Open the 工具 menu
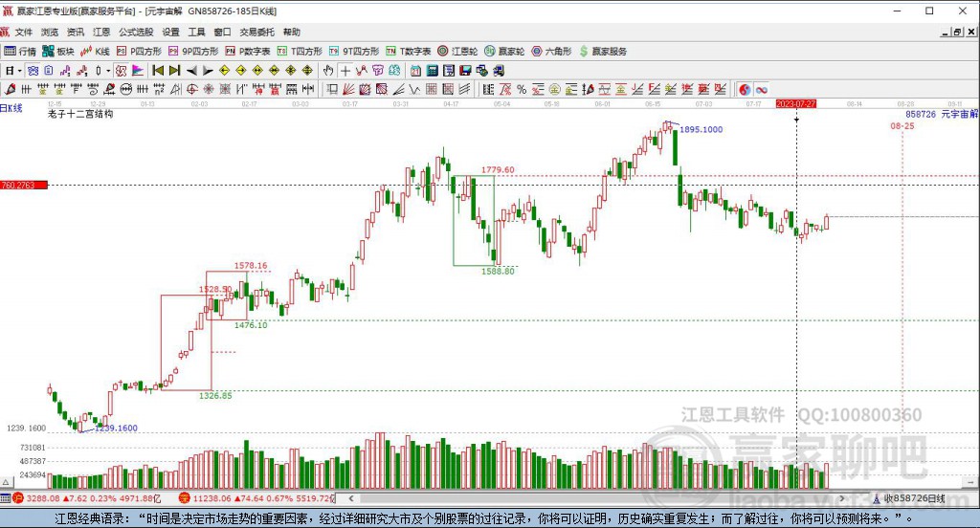 (196, 32)
